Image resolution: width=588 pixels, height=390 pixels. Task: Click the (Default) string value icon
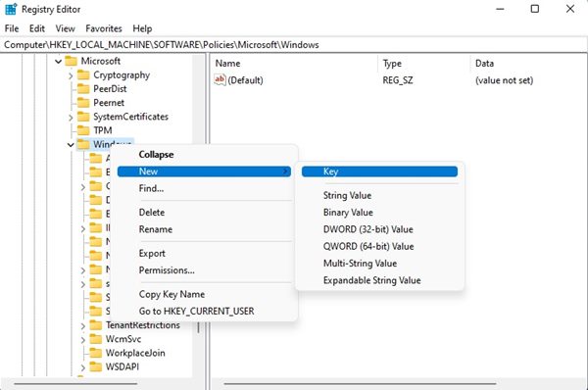220,80
